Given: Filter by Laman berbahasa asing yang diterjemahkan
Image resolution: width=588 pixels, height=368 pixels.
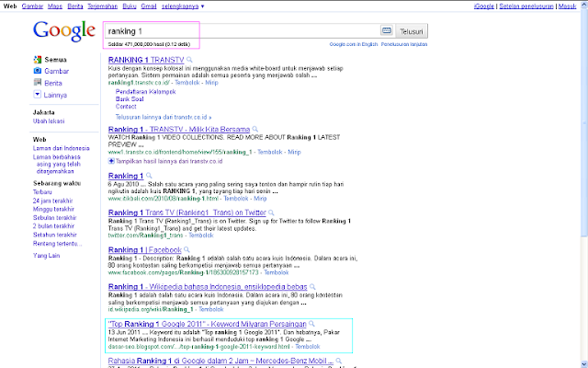Looking at the screenshot, I should [x=57, y=164].
